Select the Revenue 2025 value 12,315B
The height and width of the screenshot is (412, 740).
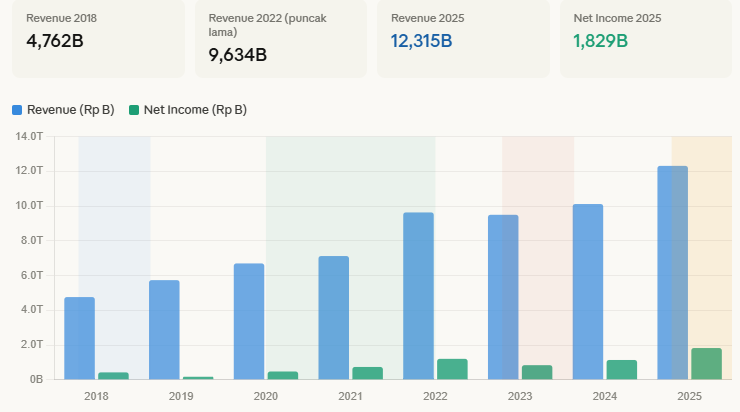point(422,41)
